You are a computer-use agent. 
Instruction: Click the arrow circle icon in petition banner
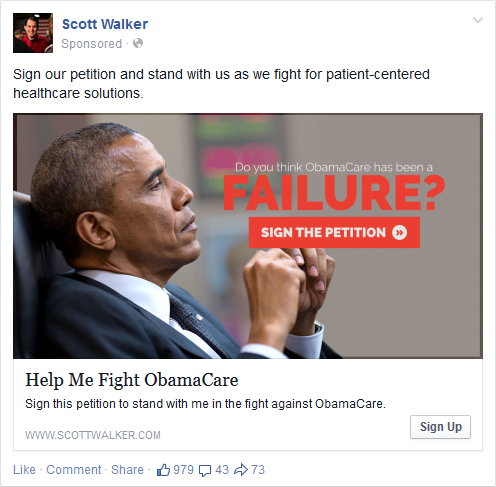coord(399,232)
